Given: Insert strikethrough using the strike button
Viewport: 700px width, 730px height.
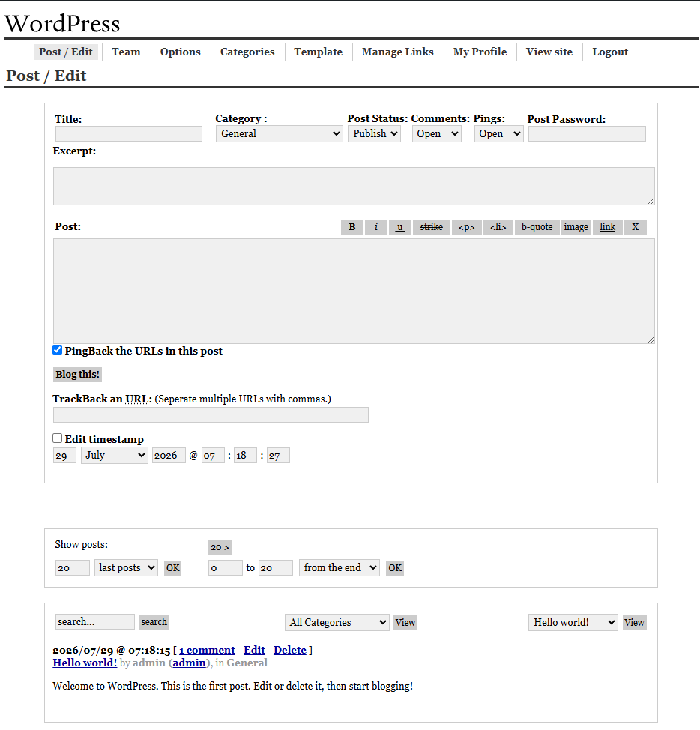Looking at the screenshot, I should pyautogui.click(x=432, y=227).
